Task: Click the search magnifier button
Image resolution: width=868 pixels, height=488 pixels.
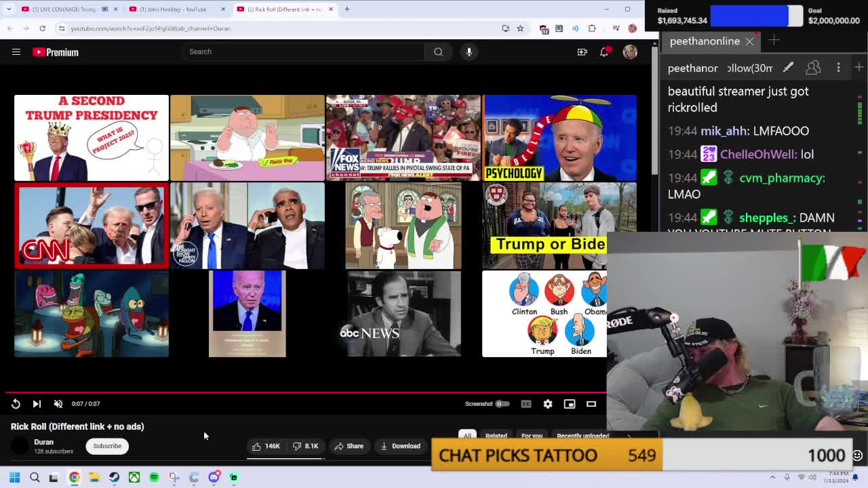Action: click(x=438, y=52)
